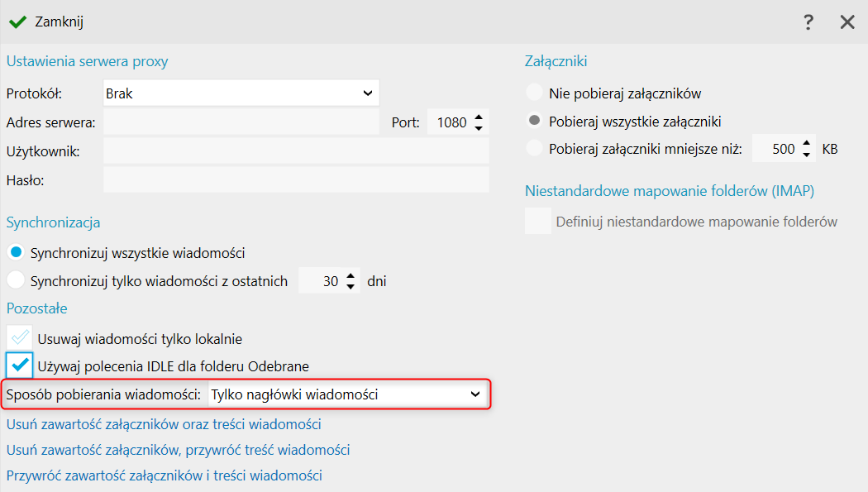Image resolution: width=868 pixels, height=492 pixels.
Task: Click Usuń zawartość załączników oraz treści wiadomości
Action: tap(164, 425)
